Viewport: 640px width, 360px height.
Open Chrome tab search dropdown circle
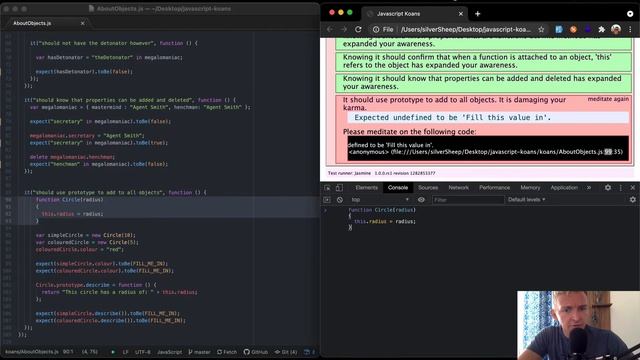630,13
